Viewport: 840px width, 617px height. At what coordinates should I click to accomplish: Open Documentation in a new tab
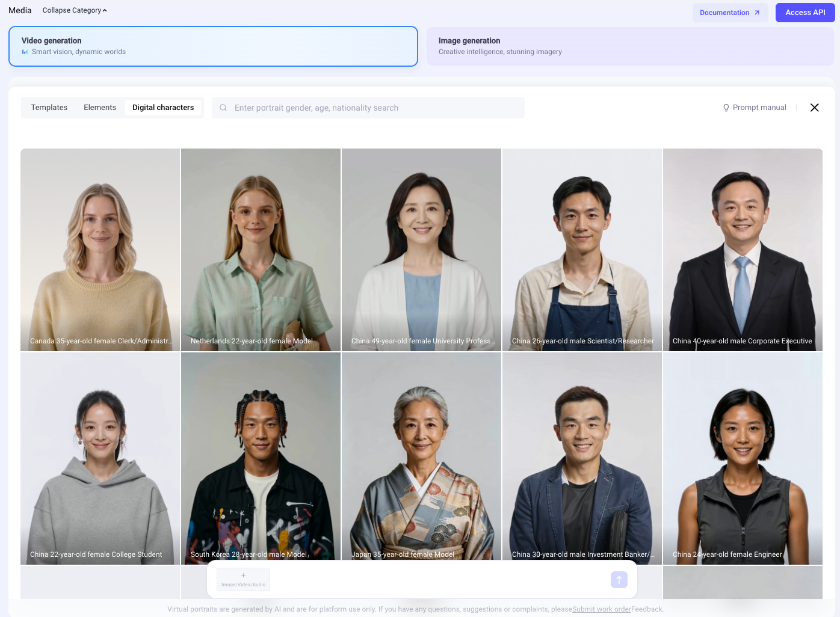pos(729,13)
